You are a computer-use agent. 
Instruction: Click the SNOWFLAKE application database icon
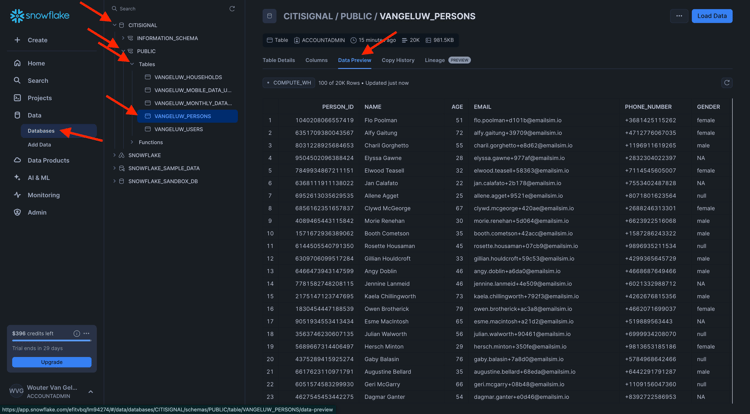point(121,155)
